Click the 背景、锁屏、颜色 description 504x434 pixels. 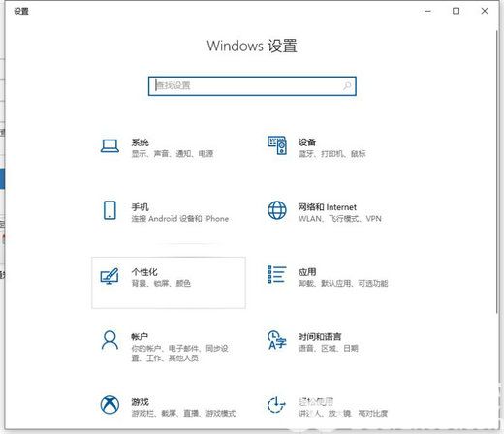161,283
